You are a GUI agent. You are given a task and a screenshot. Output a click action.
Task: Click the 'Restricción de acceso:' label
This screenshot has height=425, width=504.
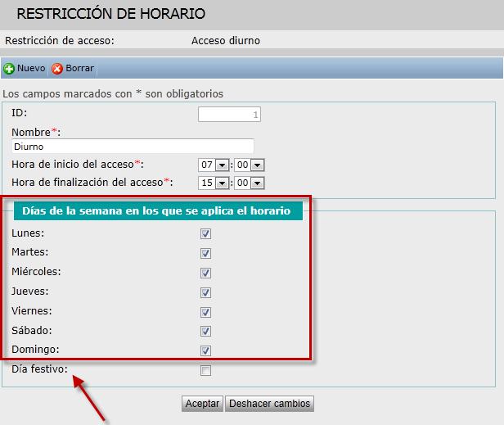tap(60, 41)
